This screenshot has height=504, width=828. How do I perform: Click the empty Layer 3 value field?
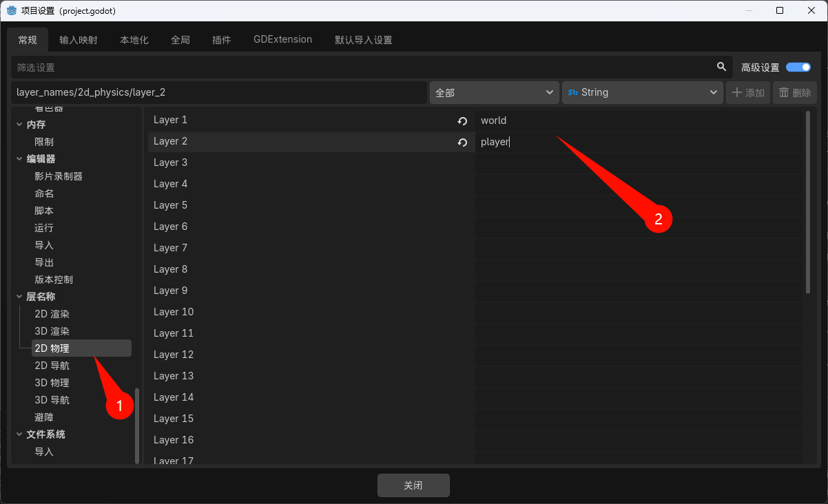coord(638,163)
